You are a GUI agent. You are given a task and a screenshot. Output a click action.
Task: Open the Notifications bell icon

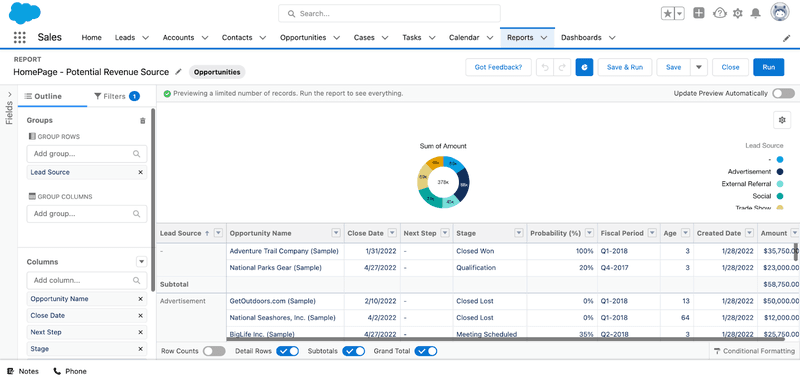pos(756,14)
